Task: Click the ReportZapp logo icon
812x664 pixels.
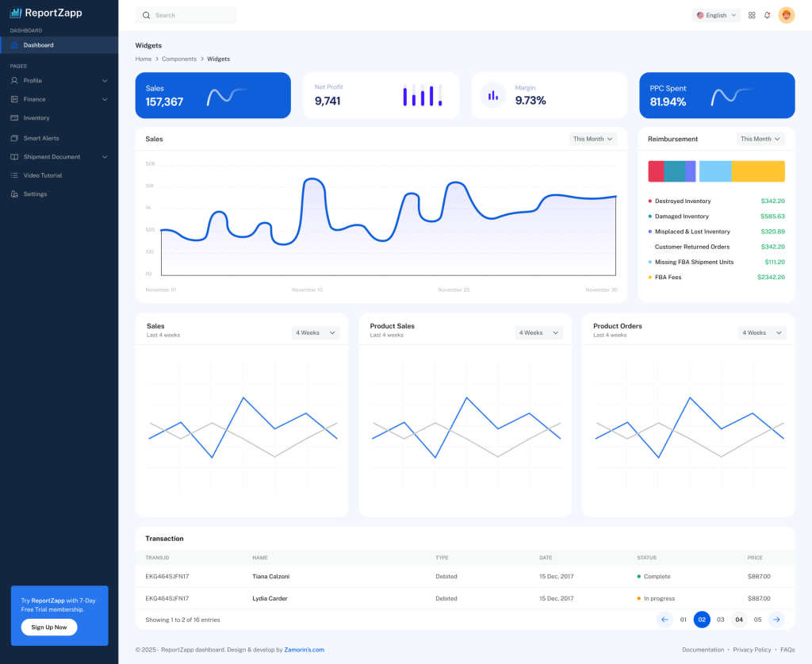Action: click(16, 13)
